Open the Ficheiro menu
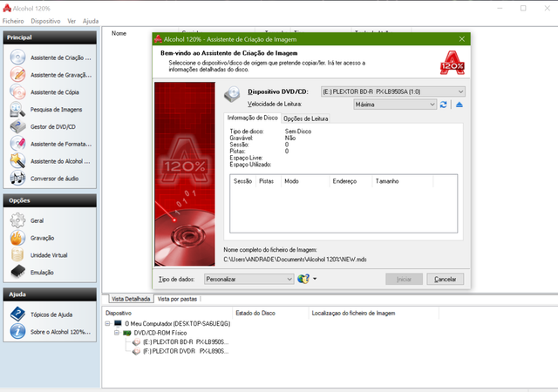Viewport: 558px width, 392px height. coord(13,21)
